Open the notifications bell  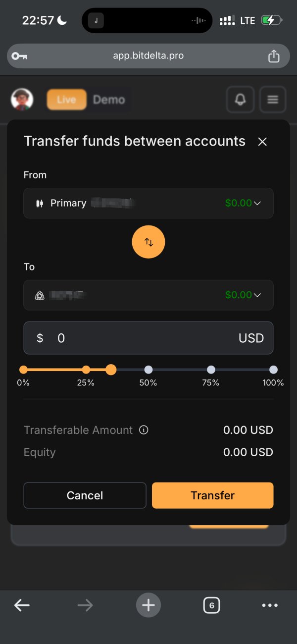point(240,100)
